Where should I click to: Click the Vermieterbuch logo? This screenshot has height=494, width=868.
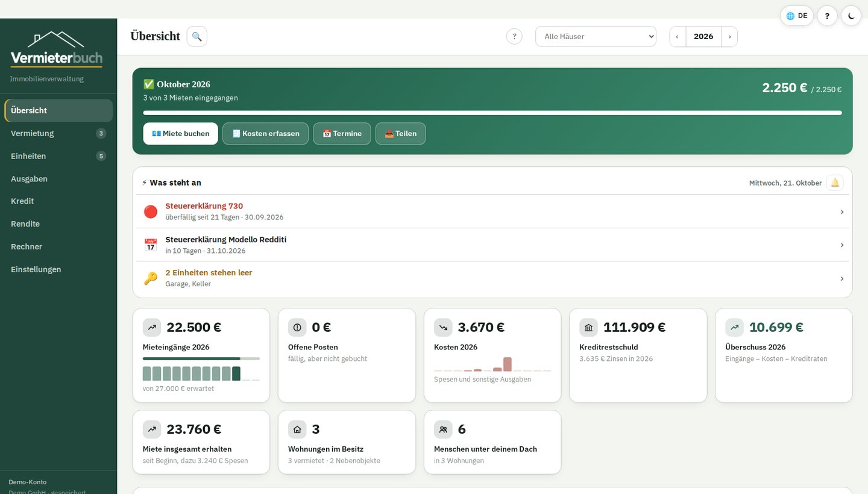pos(56,49)
